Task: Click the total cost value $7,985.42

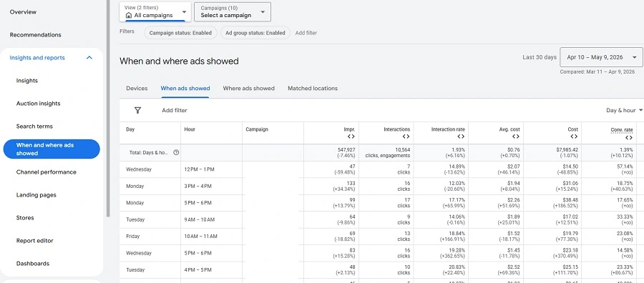Action: (x=567, y=149)
